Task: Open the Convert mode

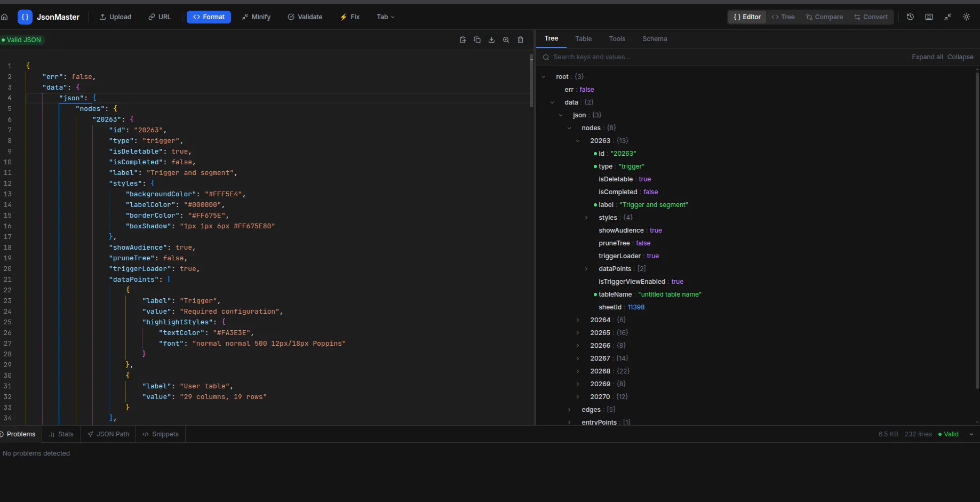Action: [871, 17]
